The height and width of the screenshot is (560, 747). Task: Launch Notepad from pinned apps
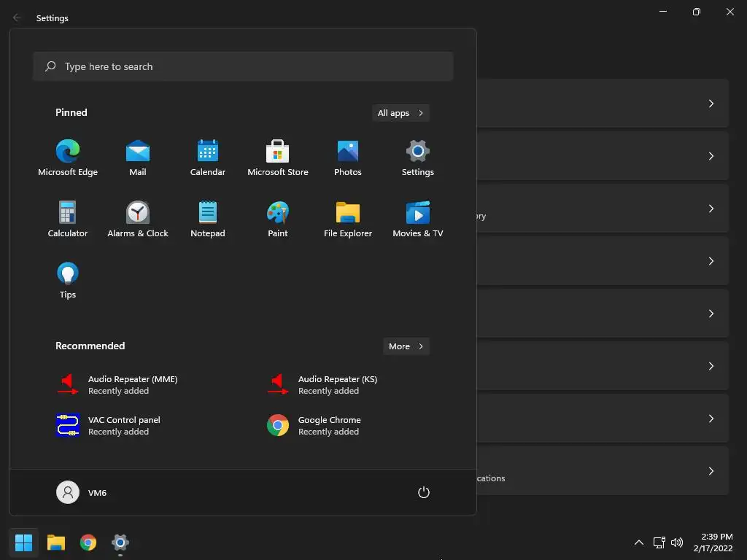208,219
